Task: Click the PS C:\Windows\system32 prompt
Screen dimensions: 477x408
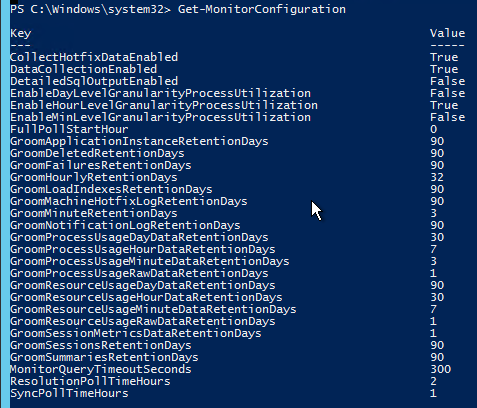Action: (x=90, y=9)
